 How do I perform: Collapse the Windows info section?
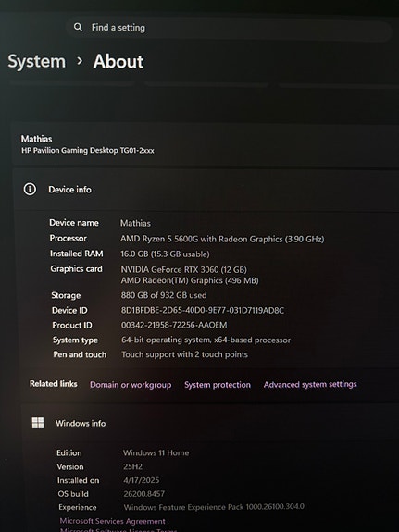[210, 423]
